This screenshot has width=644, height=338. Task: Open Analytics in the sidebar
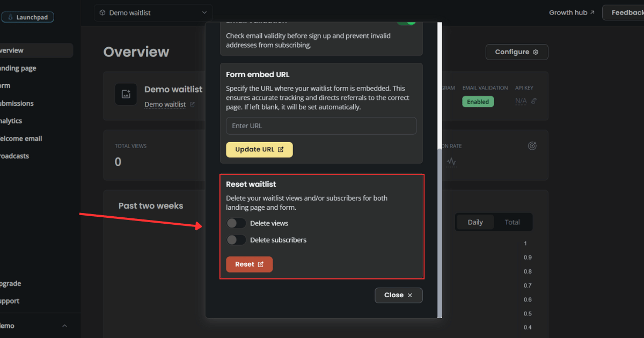(x=11, y=121)
